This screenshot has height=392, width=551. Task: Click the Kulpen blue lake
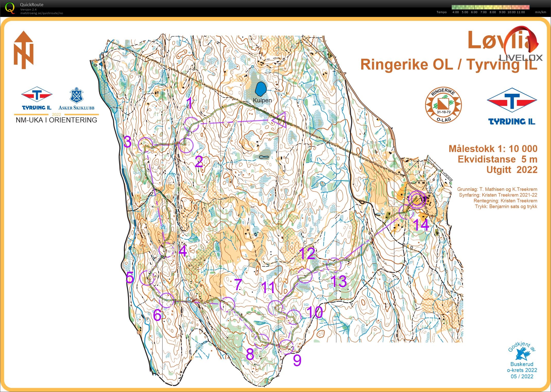point(261,89)
